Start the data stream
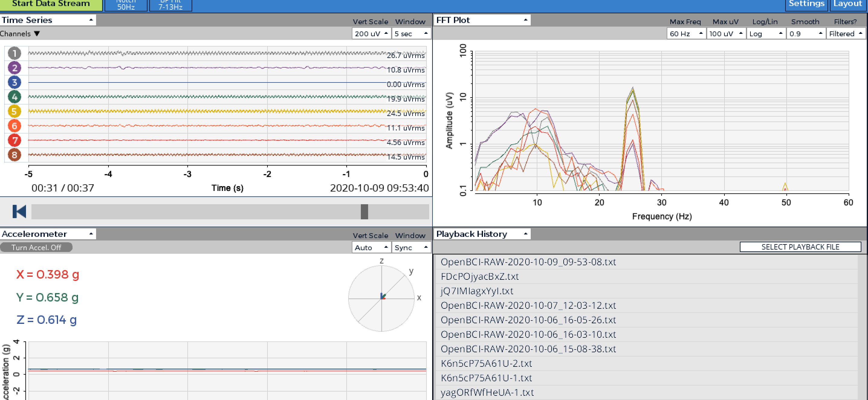868x400 pixels. 51,5
